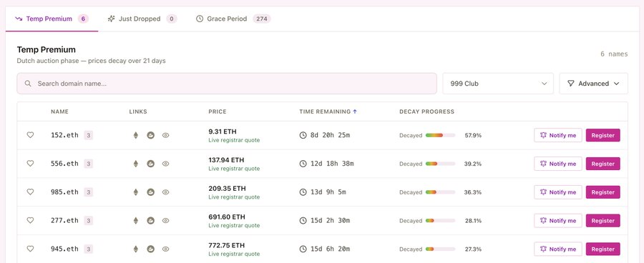The image size is (644, 263).
Task: Register the 152.eth domain
Action: tap(603, 135)
